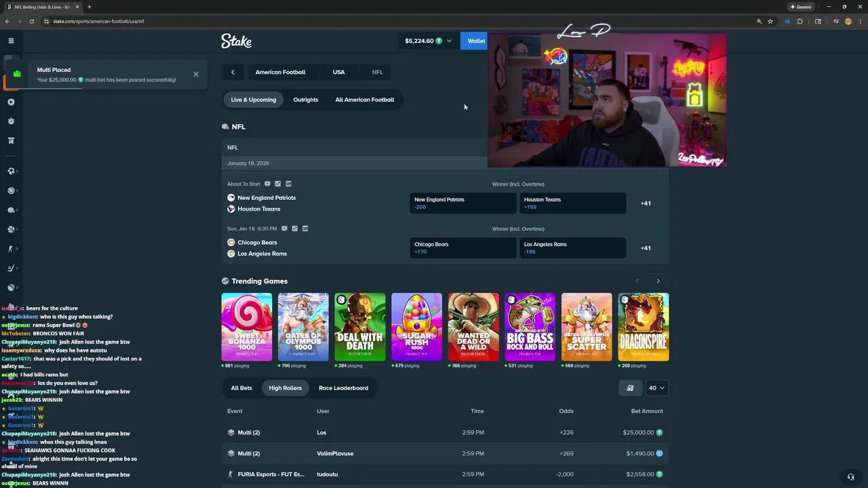Open Wanted Dead or a Wild game

[x=473, y=327]
